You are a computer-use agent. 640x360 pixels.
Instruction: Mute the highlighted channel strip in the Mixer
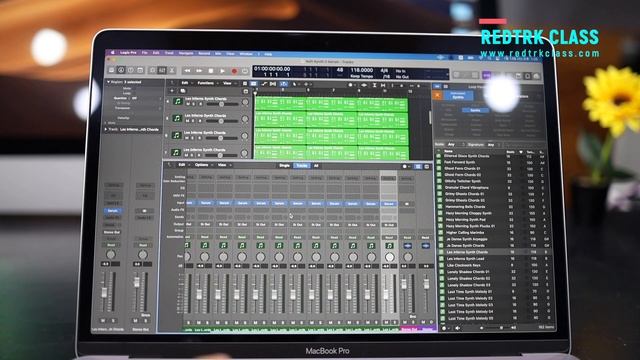[x=386, y=322]
